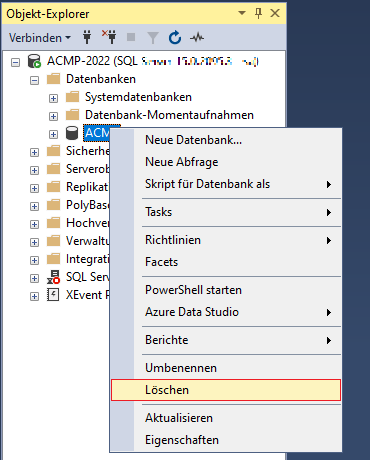The width and height of the screenshot is (371, 461).
Task: Expand the selected ACM database node
Action: tap(53, 134)
